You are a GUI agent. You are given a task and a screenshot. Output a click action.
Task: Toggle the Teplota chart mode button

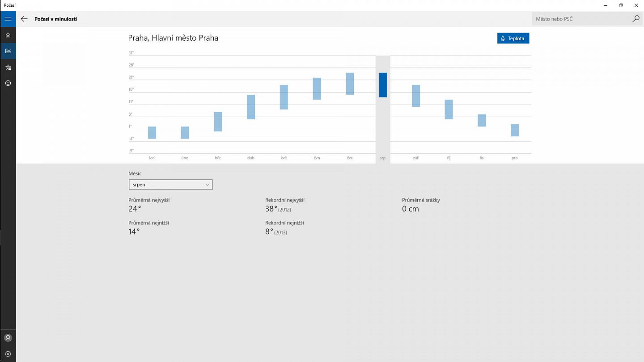(513, 38)
